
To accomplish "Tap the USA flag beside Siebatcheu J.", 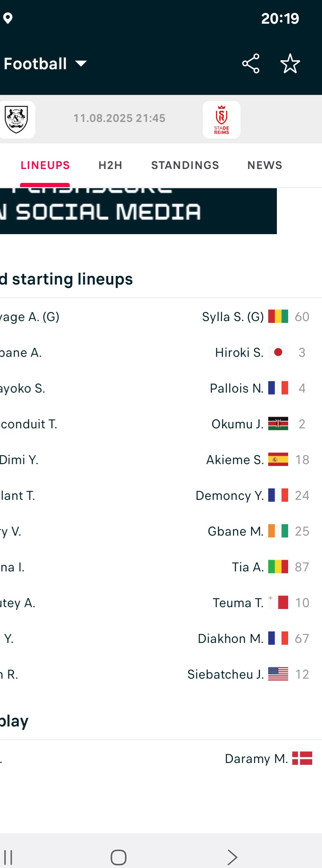I will (278, 674).
